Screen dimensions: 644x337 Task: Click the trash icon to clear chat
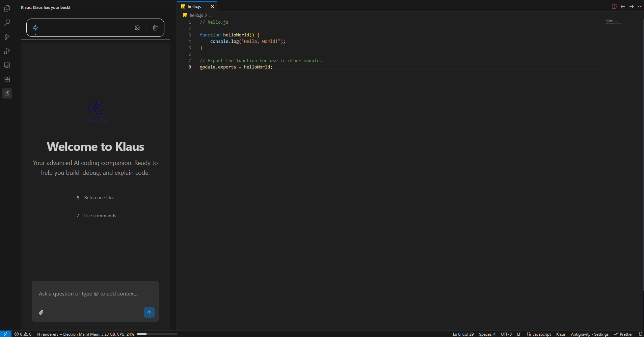155,28
